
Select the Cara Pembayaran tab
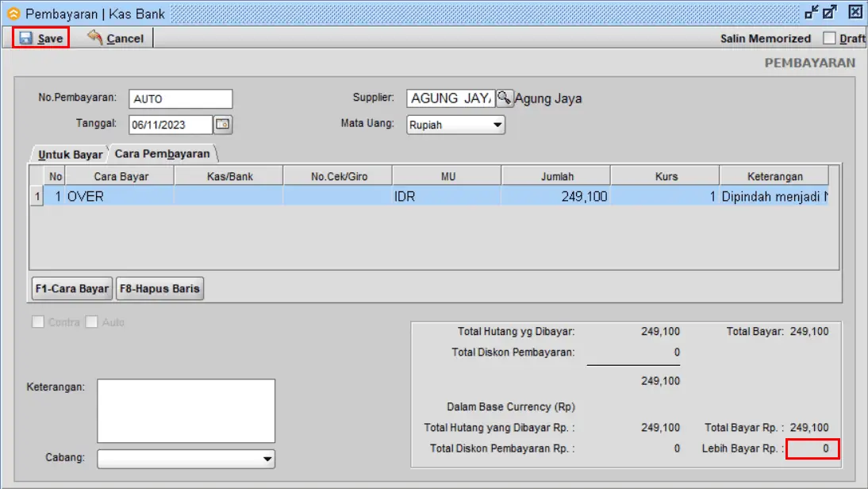(162, 153)
